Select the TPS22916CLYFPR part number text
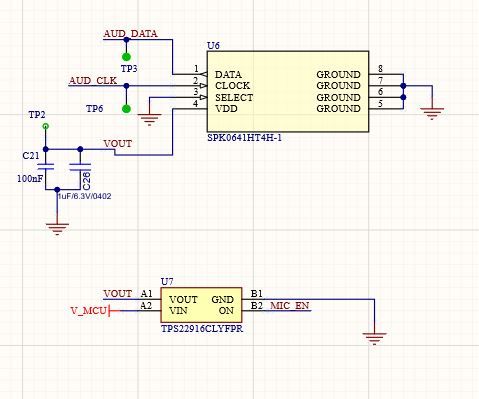479x399 pixels. [x=202, y=329]
